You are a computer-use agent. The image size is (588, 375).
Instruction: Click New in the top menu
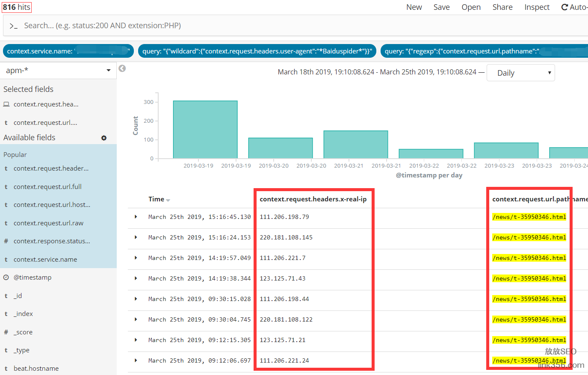(x=414, y=7)
